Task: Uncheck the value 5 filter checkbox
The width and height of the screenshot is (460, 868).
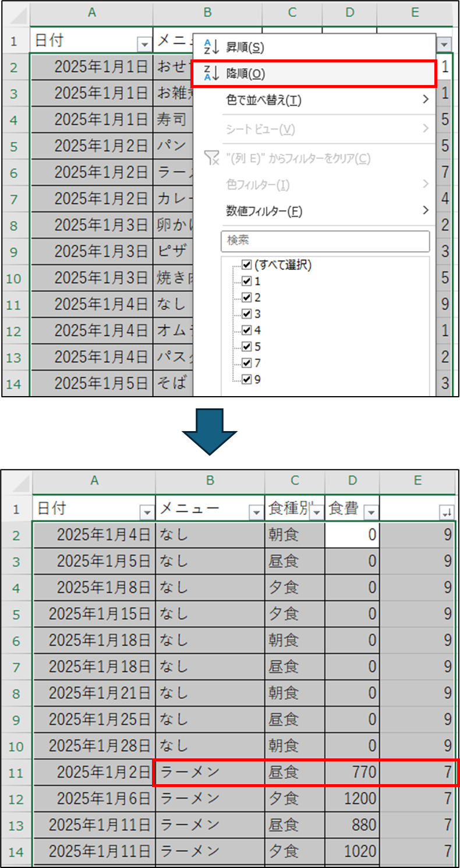Action: click(246, 347)
